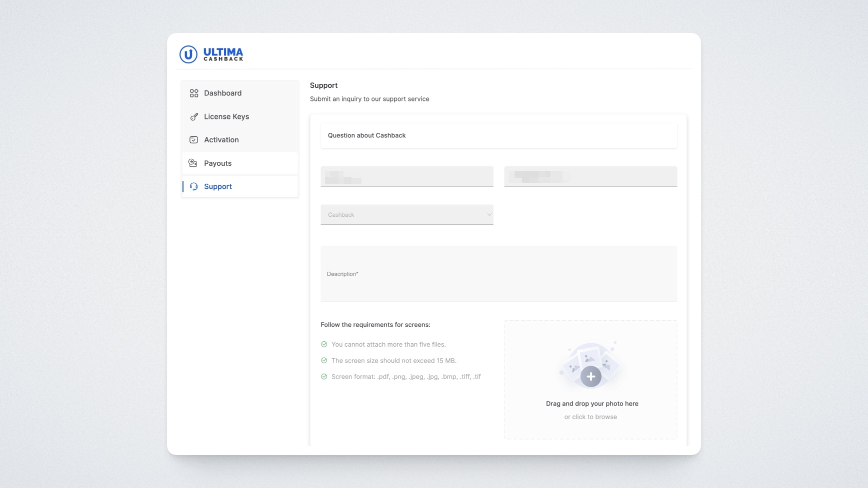Open the Activation page
The width and height of the screenshot is (868, 488).
click(x=221, y=140)
